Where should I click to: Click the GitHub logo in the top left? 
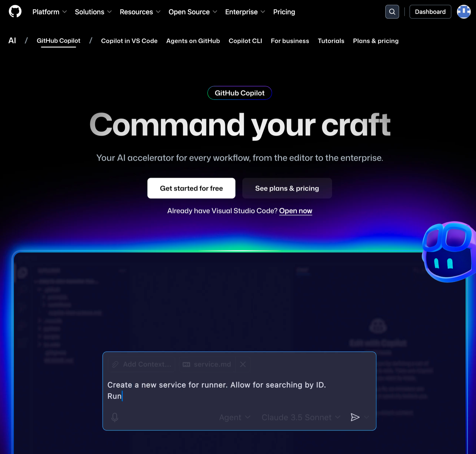pos(15,11)
